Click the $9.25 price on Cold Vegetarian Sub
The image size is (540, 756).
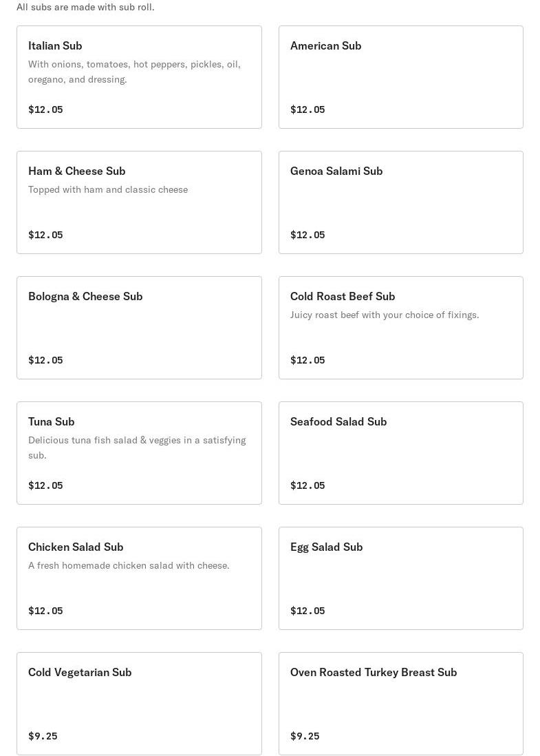point(43,736)
